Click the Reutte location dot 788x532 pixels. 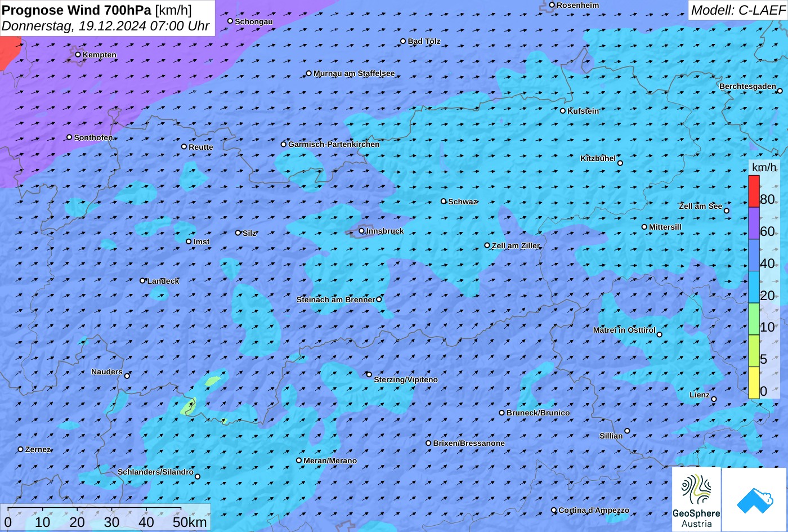184,147
